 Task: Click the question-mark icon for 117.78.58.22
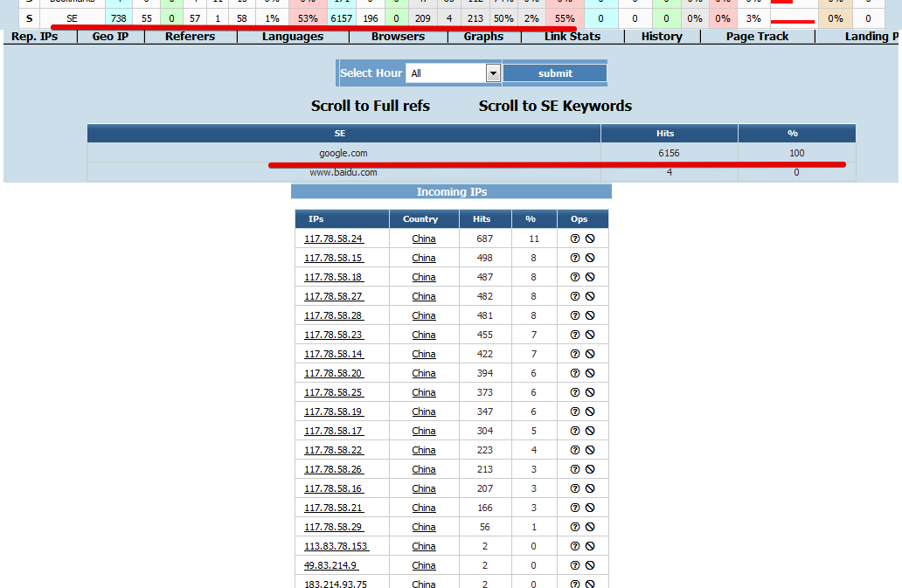pyautogui.click(x=575, y=450)
